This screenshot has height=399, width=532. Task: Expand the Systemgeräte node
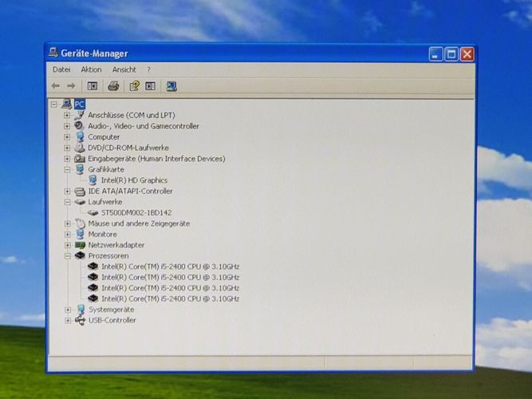click(68, 310)
